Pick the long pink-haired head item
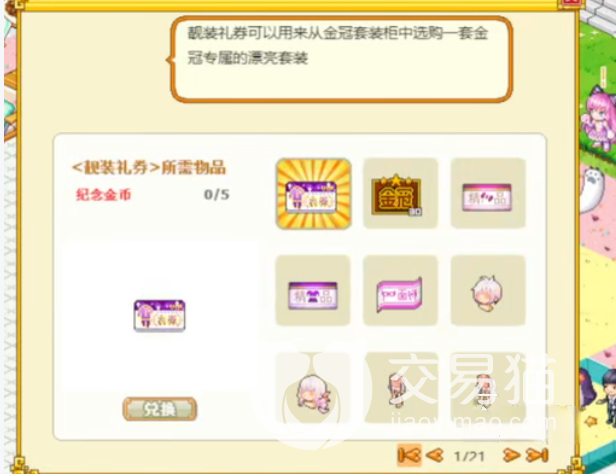This screenshot has height=474, width=616. click(x=313, y=388)
